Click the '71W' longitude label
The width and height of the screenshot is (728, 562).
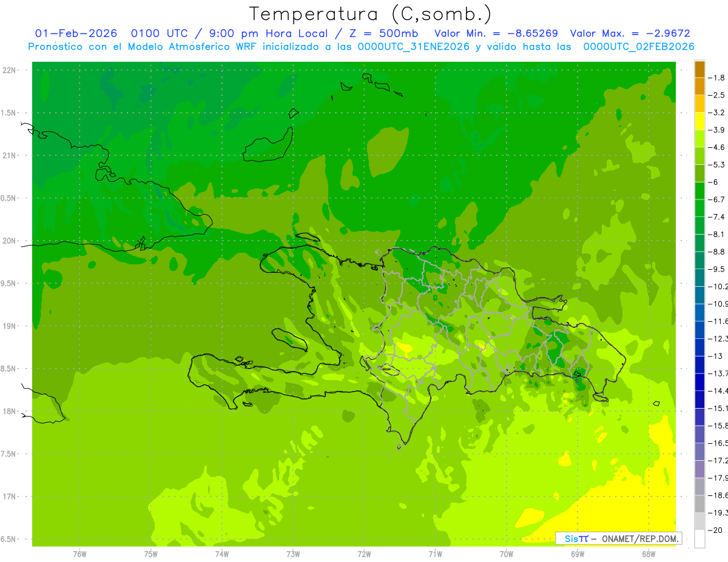[435, 554]
